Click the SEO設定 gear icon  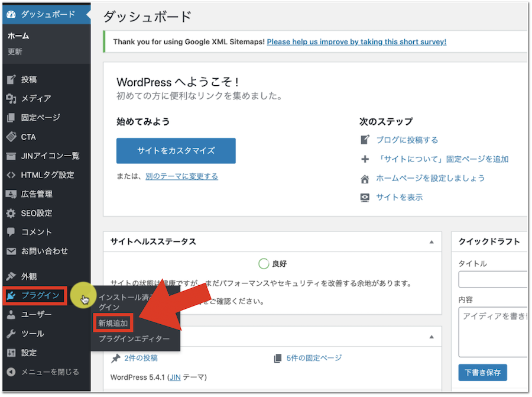tap(11, 213)
